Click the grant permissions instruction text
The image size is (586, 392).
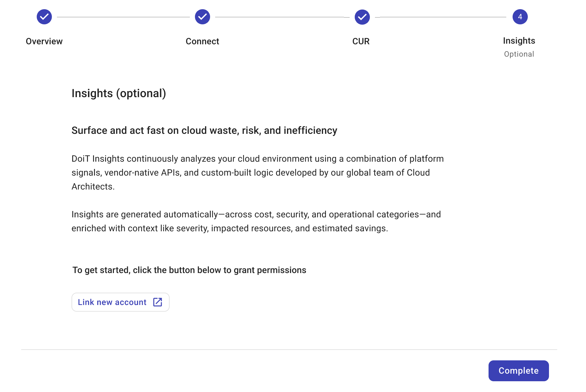coord(189,270)
